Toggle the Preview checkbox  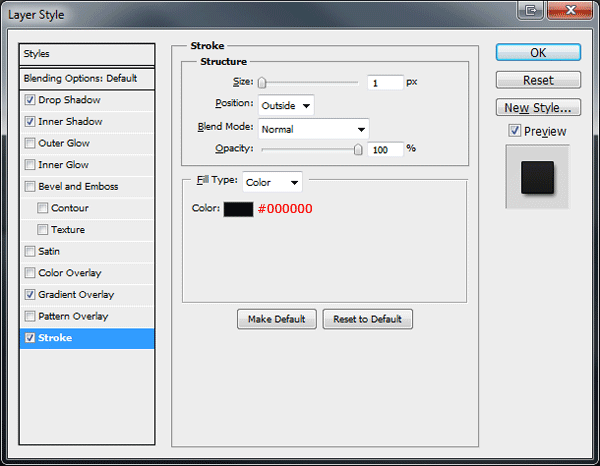[515, 131]
